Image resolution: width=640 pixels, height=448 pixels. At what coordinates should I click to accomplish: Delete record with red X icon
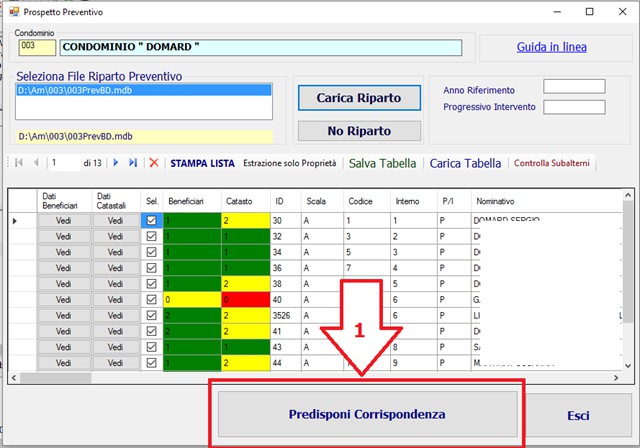click(154, 163)
